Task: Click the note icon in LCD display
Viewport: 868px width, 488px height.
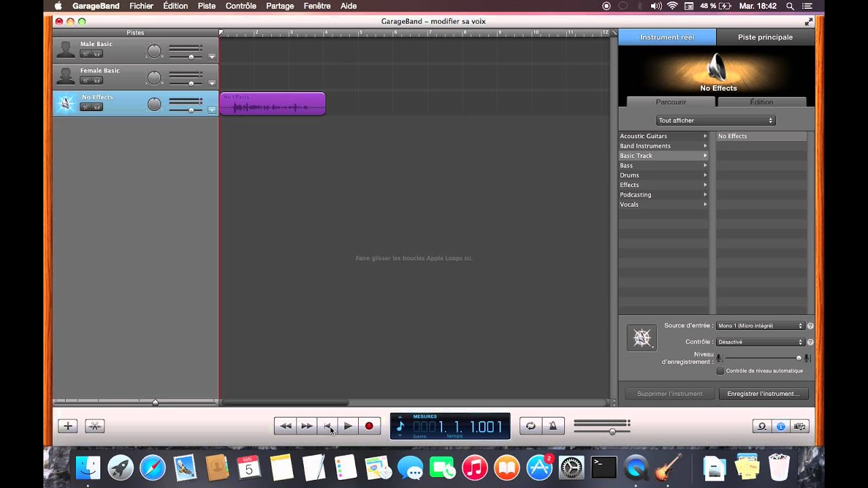Action: [400, 426]
